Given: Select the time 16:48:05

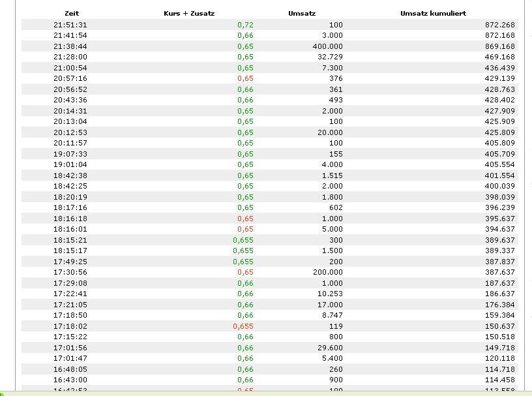Looking at the screenshot, I should click(70, 369).
